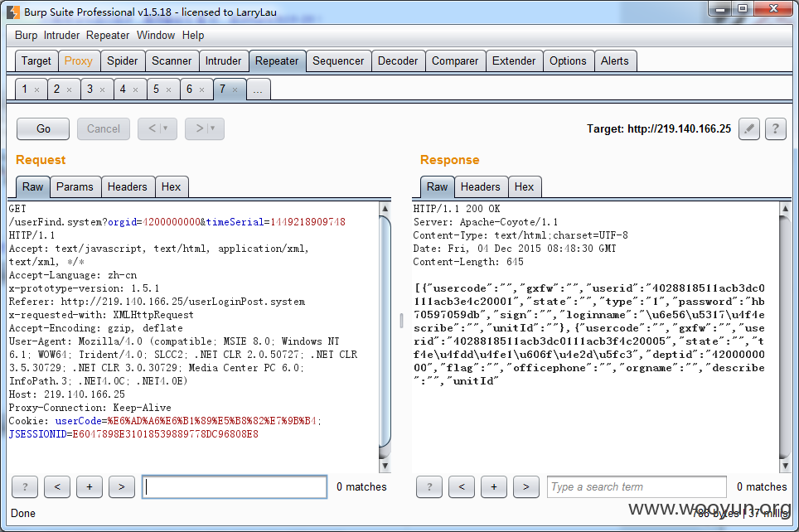799x532 pixels.
Task: Select the request Params tab
Action: coord(75,187)
